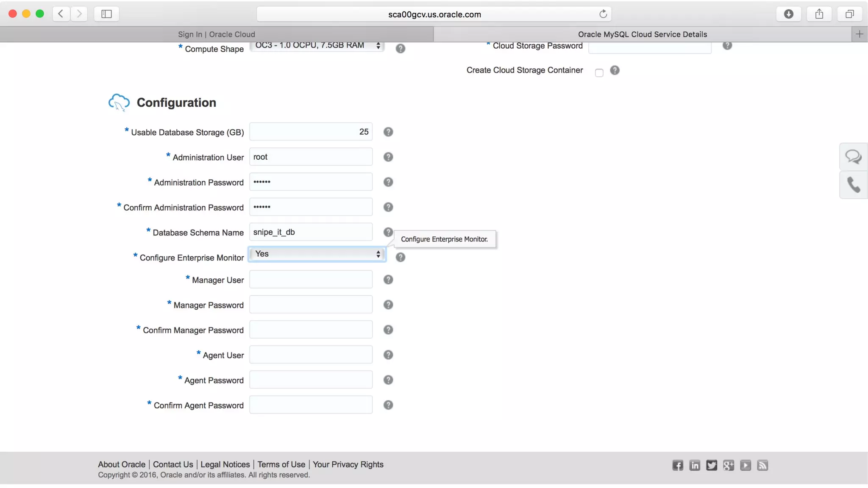This screenshot has width=868, height=488.
Task: Click the RSS feed icon in footer
Action: coord(762,465)
